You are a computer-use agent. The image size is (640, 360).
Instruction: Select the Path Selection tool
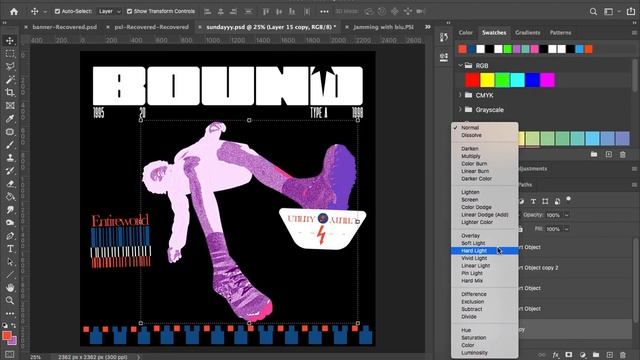click(10, 262)
